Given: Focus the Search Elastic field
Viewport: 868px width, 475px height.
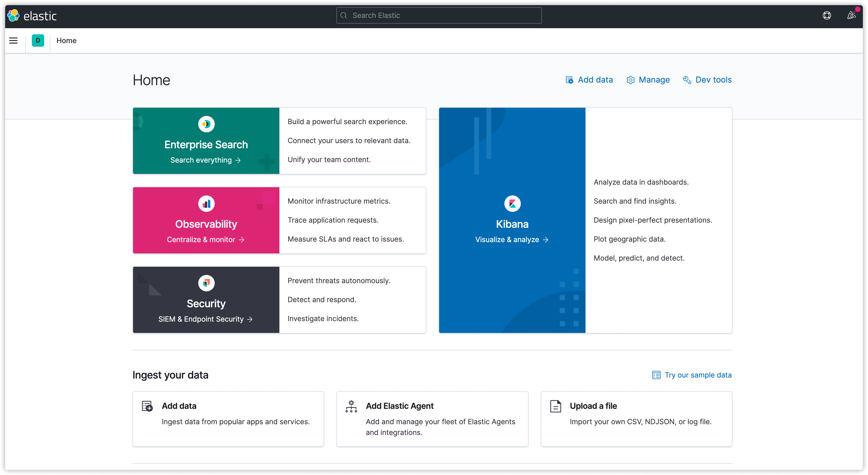Looking at the screenshot, I should (x=439, y=15).
